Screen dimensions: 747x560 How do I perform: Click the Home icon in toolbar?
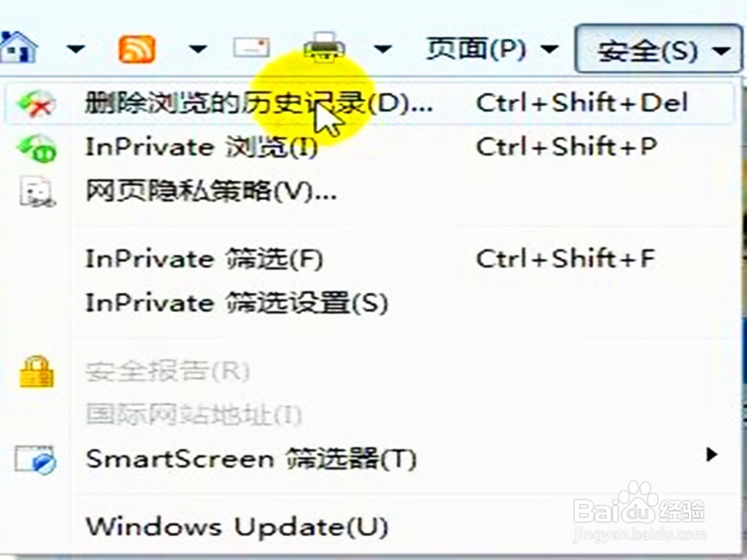click(18, 48)
